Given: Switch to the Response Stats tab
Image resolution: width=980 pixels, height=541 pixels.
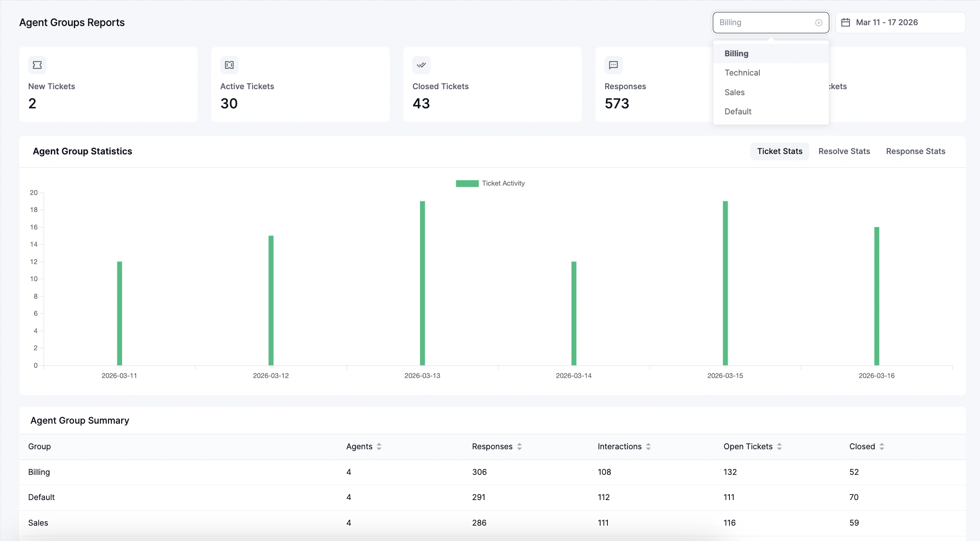Looking at the screenshot, I should [x=915, y=151].
